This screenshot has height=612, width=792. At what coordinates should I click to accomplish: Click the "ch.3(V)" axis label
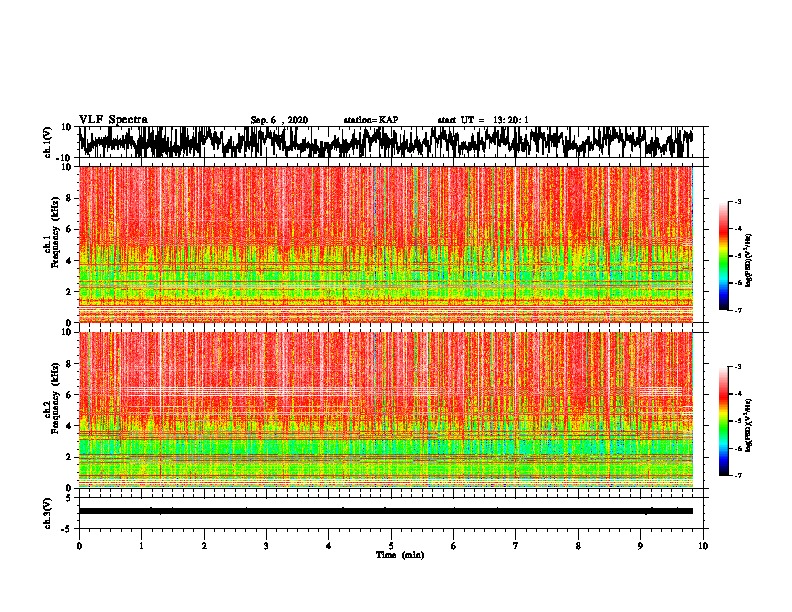[x=48, y=513]
